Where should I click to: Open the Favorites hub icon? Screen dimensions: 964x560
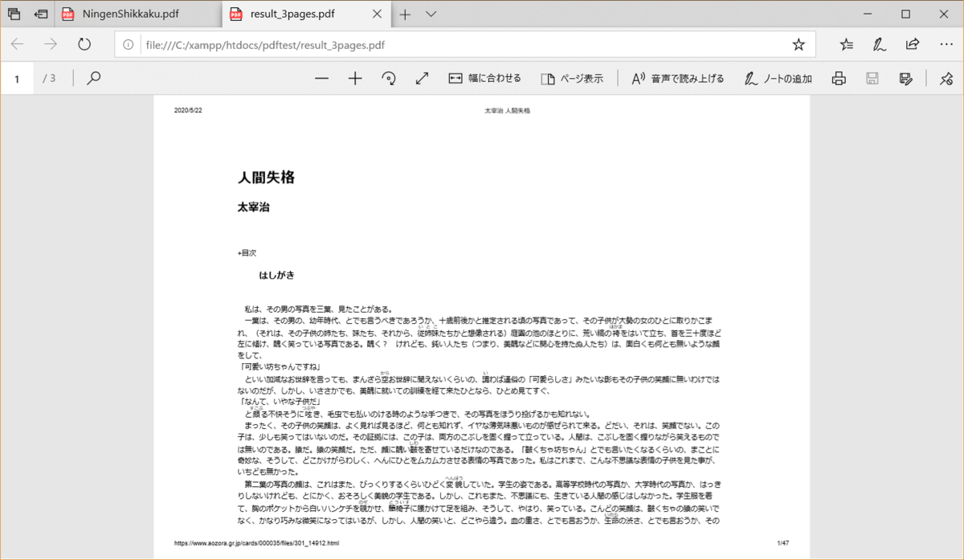pos(847,44)
